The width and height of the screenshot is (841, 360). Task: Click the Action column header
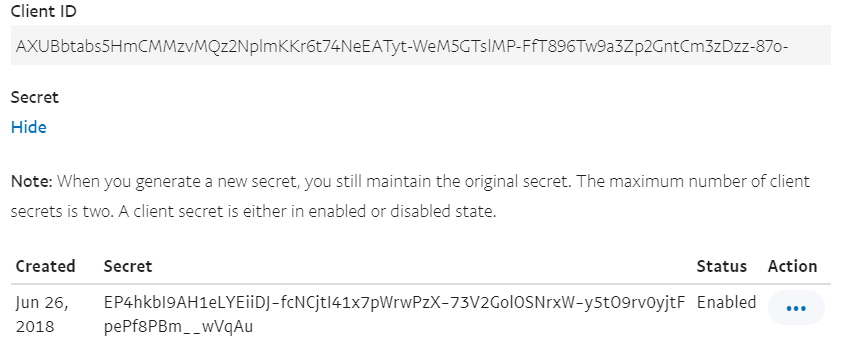coord(792,266)
